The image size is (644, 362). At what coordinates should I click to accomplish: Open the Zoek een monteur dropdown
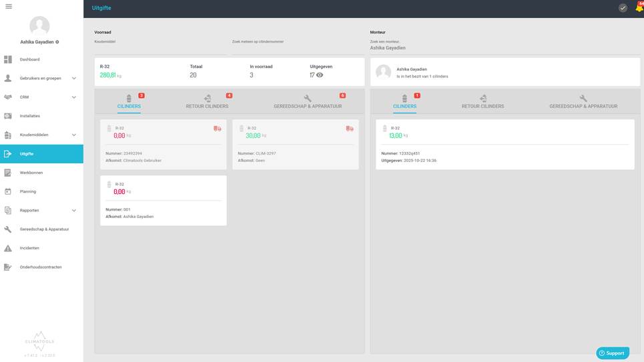tap(505, 46)
